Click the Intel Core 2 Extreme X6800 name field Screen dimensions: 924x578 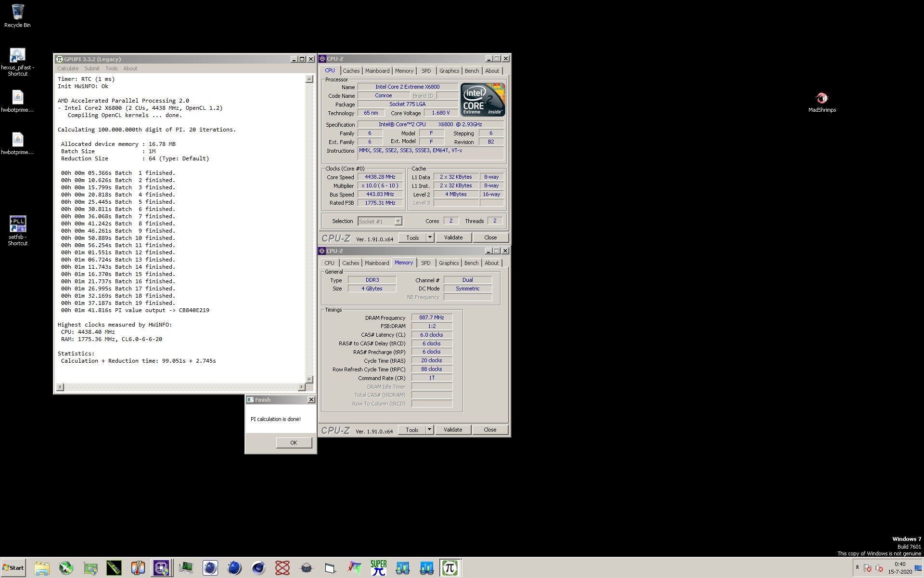408,87
